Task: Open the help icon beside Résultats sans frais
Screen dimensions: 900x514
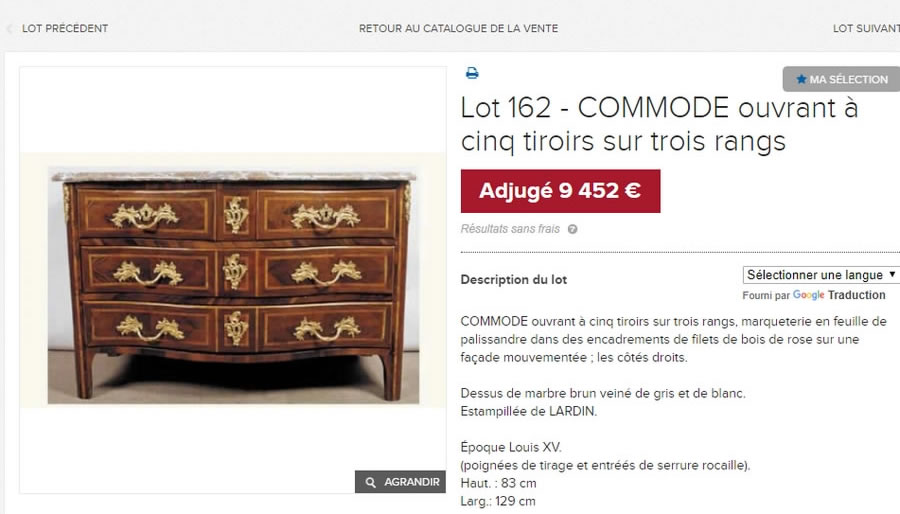Action: 572,229
